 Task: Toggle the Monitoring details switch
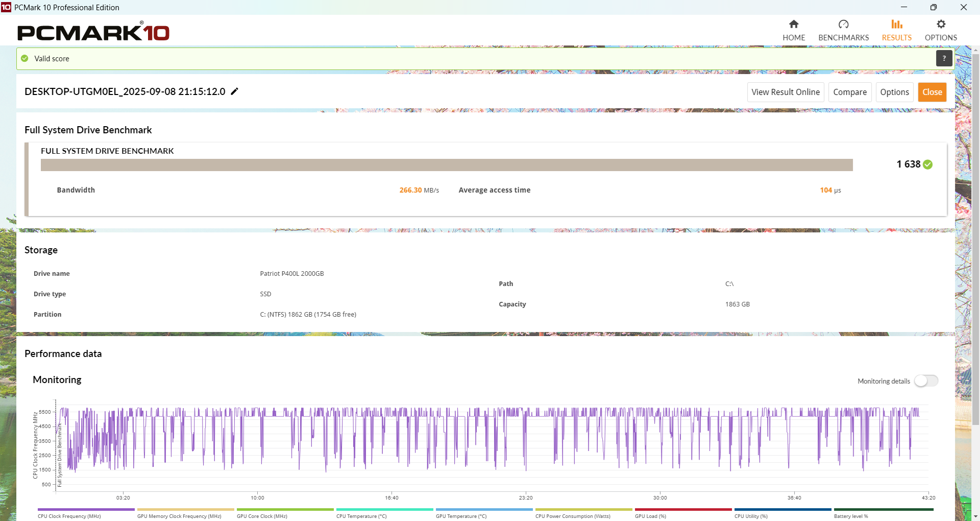tap(926, 381)
